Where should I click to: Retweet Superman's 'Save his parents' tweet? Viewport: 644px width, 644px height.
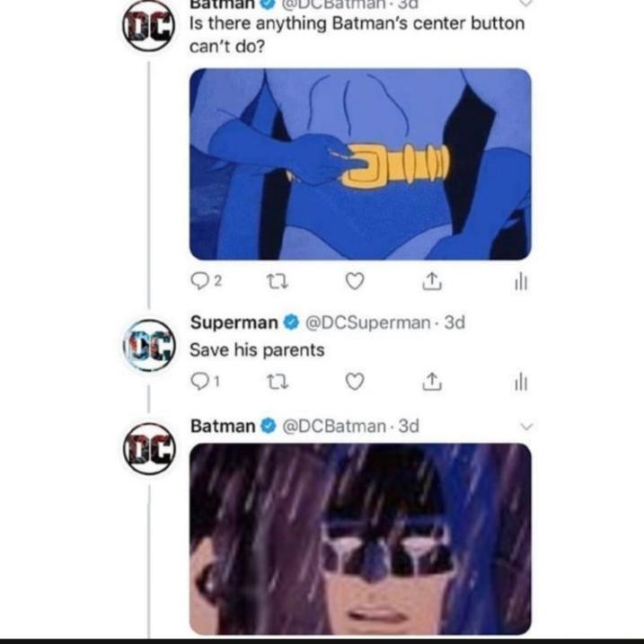(x=278, y=382)
